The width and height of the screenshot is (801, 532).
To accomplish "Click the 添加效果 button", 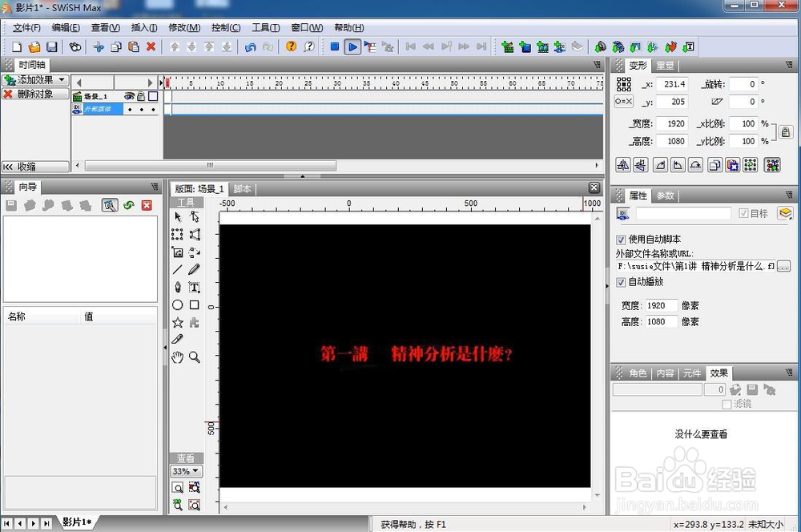I will tap(34, 79).
